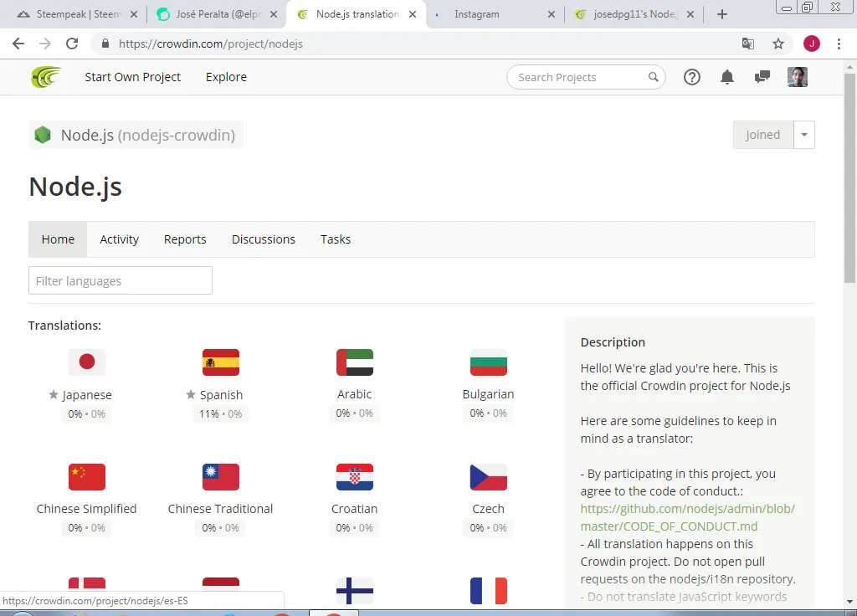Select the French flag icon
The width and height of the screenshot is (857, 616).
coord(489,591)
